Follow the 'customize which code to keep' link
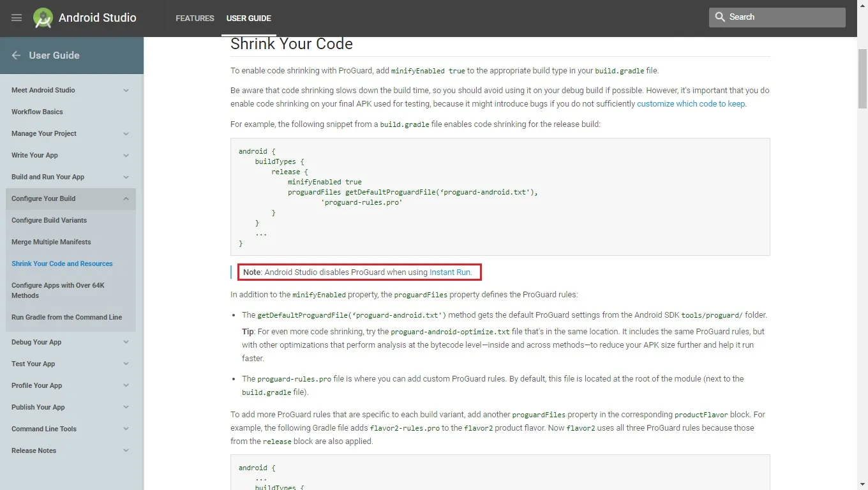 tap(691, 104)
